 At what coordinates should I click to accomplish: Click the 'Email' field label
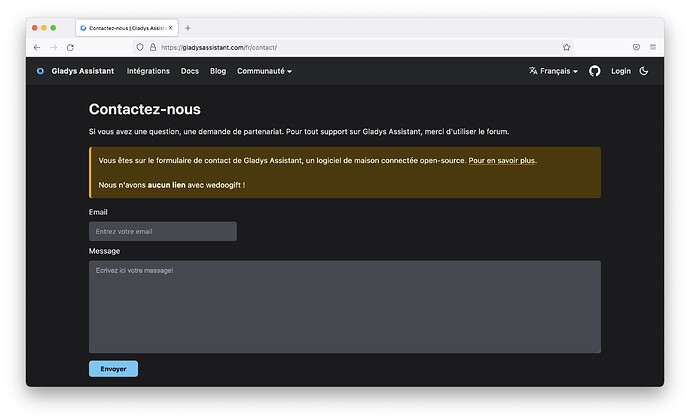98,212
